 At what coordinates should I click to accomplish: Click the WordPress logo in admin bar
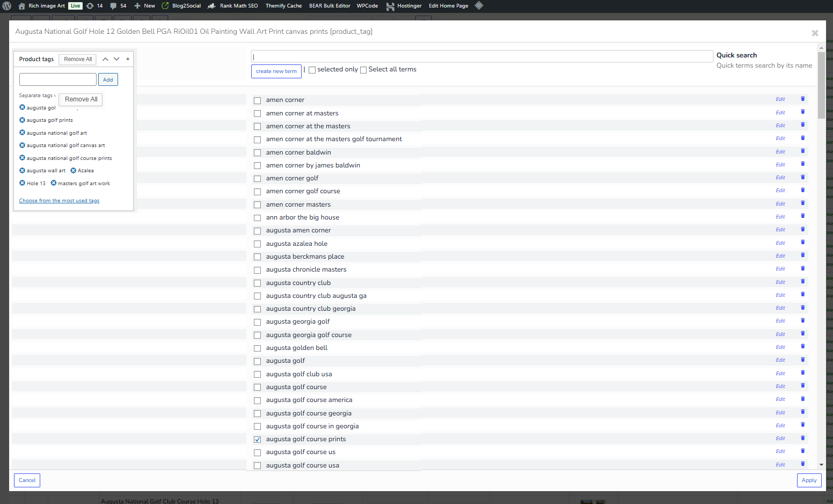tap(7, 6)
